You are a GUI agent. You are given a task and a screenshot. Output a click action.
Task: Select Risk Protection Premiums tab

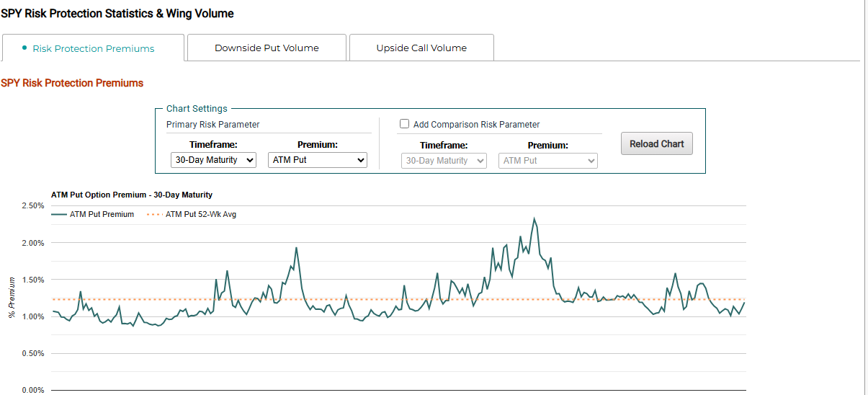click(93, 48)
